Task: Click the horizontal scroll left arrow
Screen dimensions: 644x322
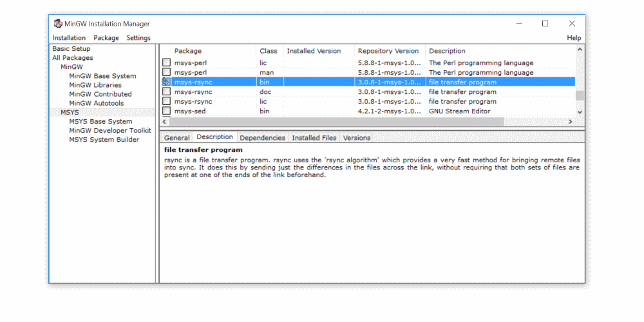Action: pyautogui.click(x=164, y=122)
